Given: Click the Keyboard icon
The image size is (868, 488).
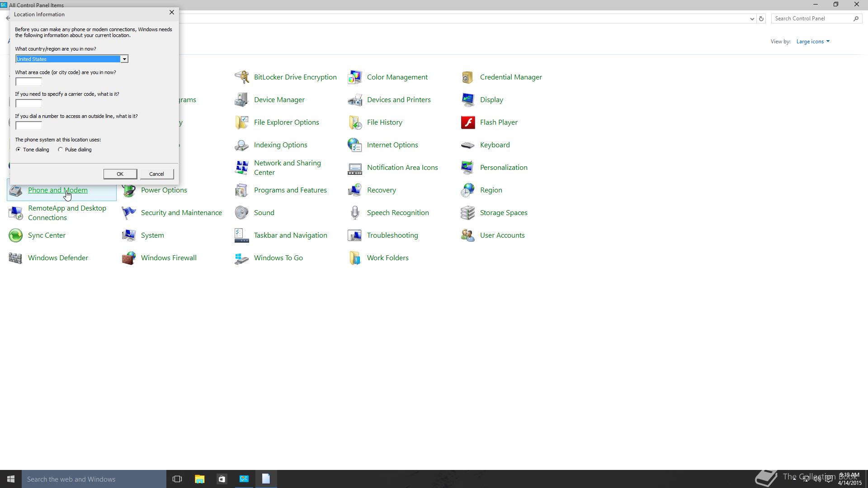Looking at the screenshot, I should [468, 145].
